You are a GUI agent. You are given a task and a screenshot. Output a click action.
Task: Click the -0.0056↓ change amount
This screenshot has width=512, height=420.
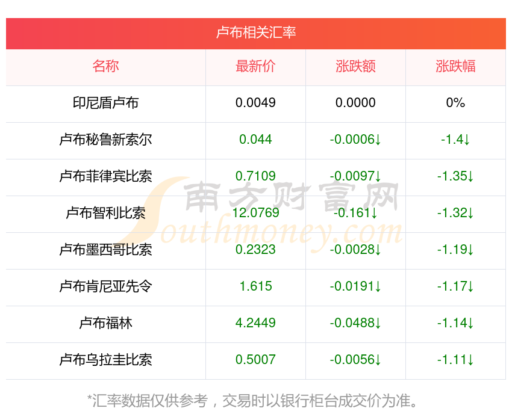pos(355,360)
